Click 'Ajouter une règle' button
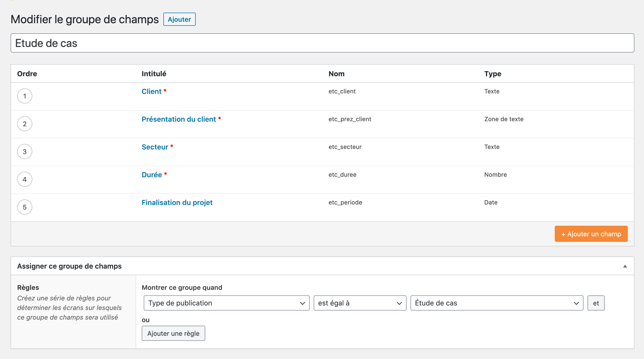This screenshot has height=359, width=644. click(x=173, y=333)
